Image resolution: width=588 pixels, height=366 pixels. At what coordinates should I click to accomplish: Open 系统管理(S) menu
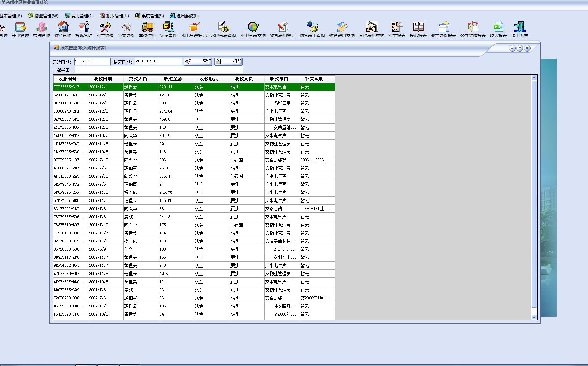(149, 16)
